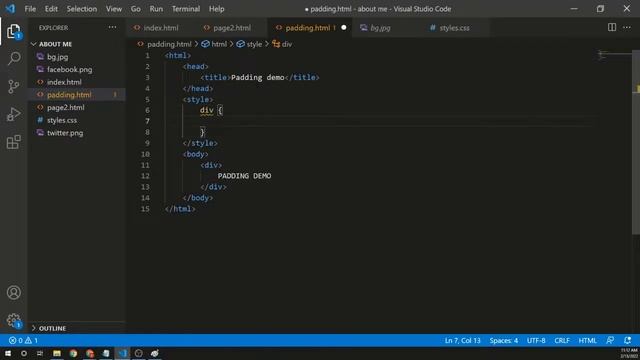Click style breadcrumb item
Screen dimensions: 640x360
pyautogui.click(x=254, y=44)
